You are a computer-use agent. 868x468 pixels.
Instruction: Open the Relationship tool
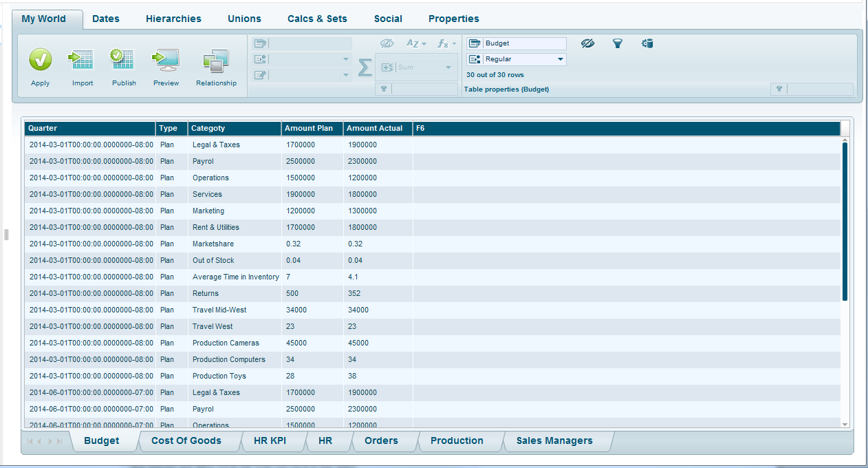tap(216, 61)
